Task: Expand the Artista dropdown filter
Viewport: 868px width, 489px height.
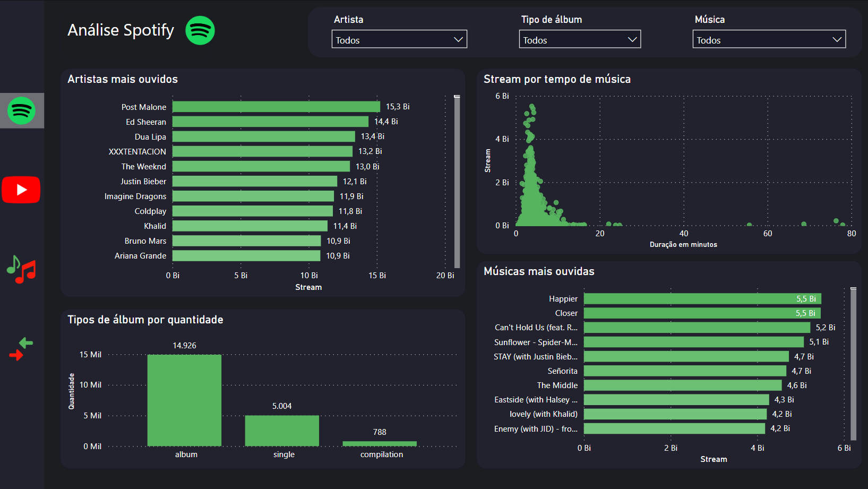Action: 399,39
